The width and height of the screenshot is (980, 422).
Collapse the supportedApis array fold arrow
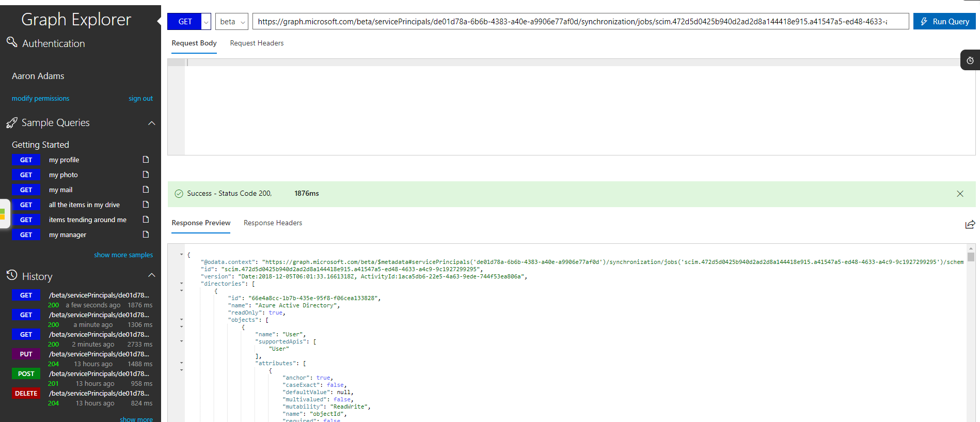[x=181, y=341]
